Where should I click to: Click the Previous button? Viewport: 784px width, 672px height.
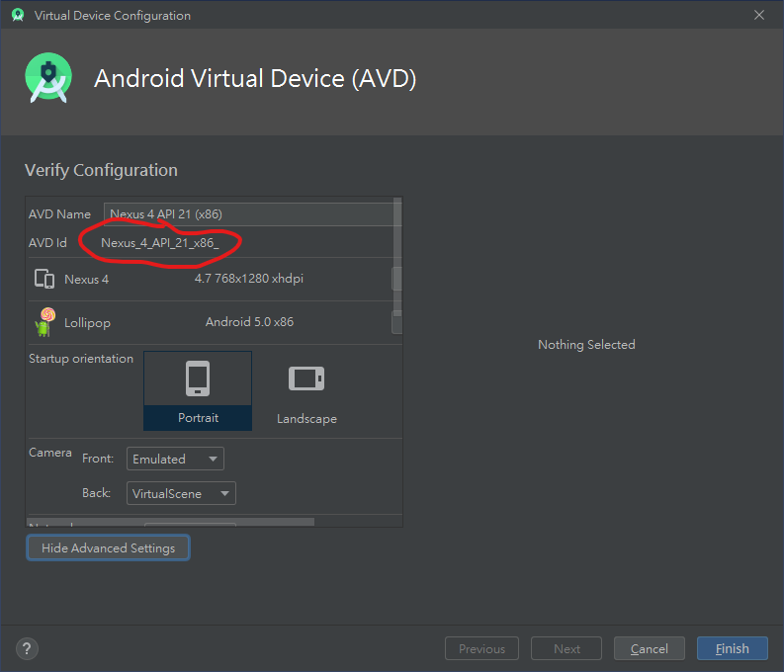482,648
